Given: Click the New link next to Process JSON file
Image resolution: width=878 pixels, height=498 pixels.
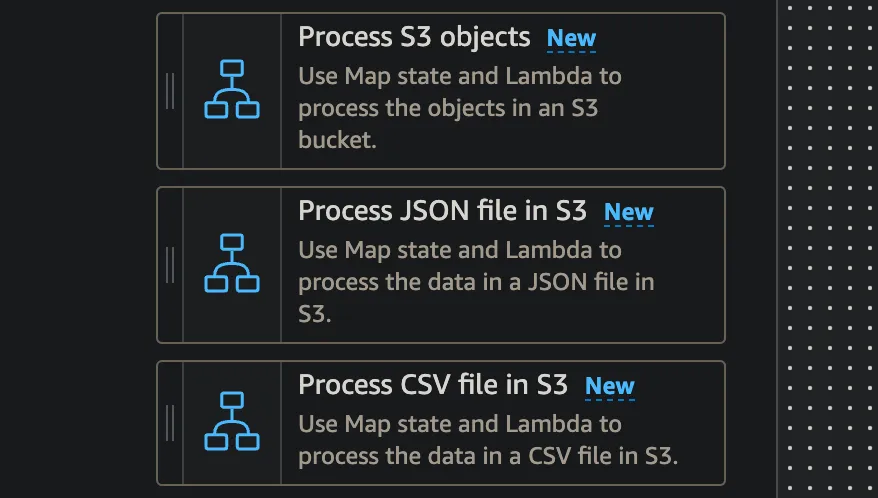Looking at the screenshot, I should click(628, 213).
